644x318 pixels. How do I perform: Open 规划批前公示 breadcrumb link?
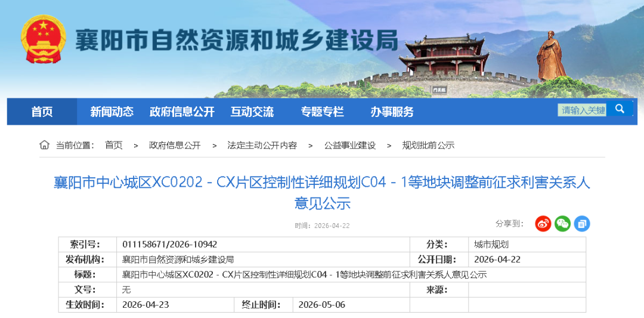(x=428, y=145)
